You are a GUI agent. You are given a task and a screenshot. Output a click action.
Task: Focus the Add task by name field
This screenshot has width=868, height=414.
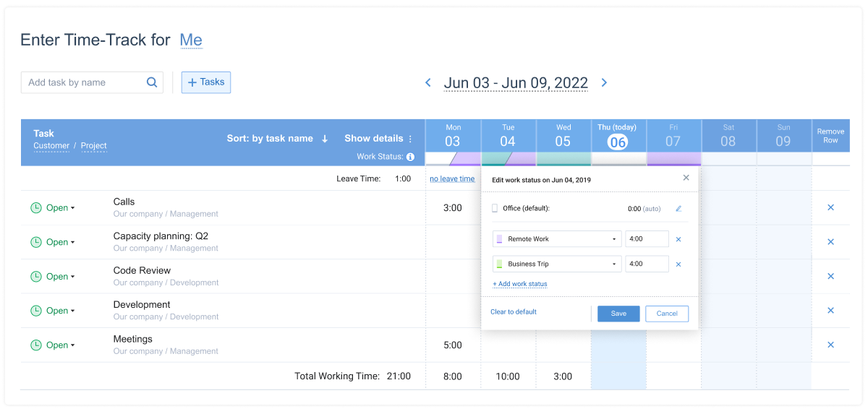[x=92, y=82]
